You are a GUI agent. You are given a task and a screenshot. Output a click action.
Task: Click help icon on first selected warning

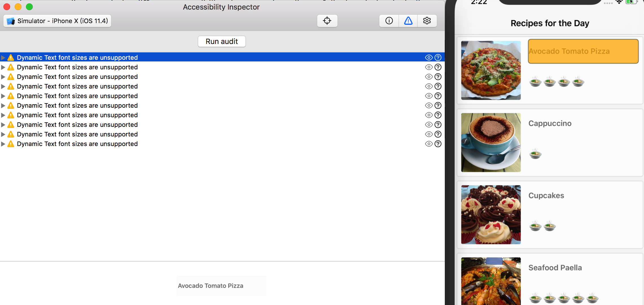(438, 58)
